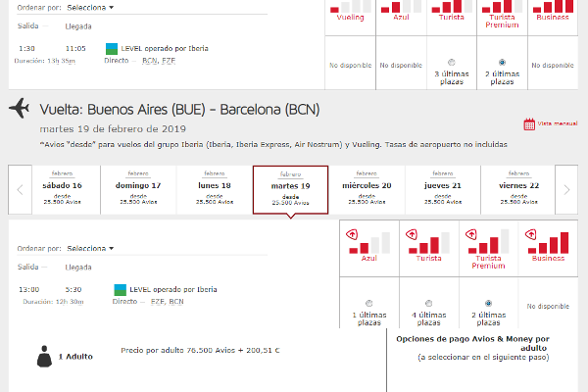Click the LEVEL logo on the 13:00 departure flight
Image resolution: width=588 pixels, height=392 pixels.
120,290
